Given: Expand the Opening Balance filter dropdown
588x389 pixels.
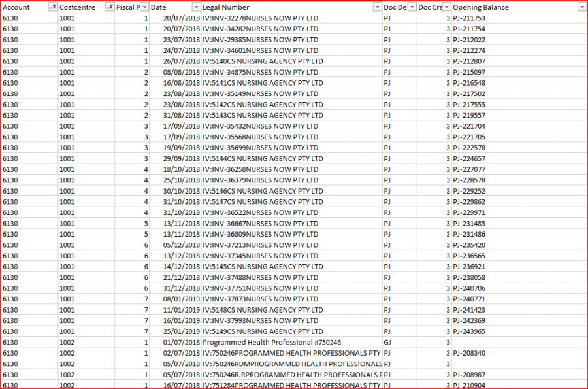Looking at the screenshot, I should point(582,7).
